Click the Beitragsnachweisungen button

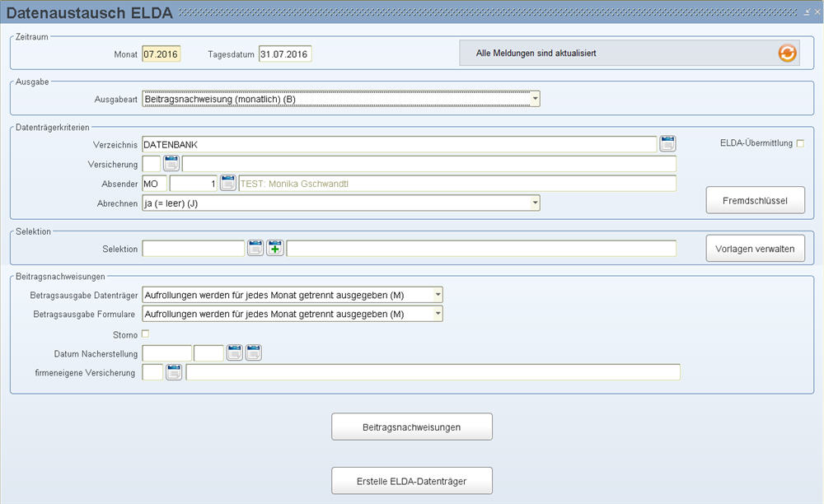(411, 427)
